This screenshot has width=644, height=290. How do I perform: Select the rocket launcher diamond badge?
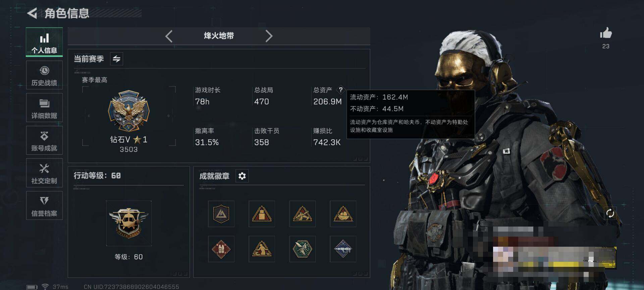(343, 249)
